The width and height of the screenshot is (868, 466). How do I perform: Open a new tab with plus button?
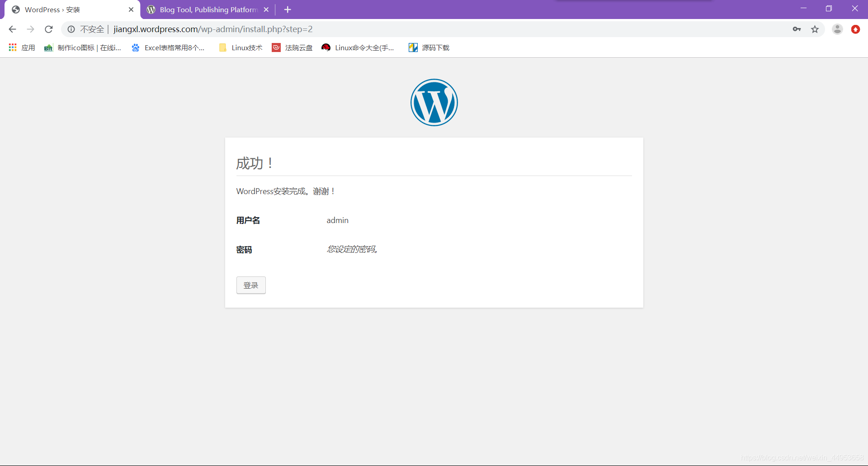pyautogui.click(x=288, y=10)
